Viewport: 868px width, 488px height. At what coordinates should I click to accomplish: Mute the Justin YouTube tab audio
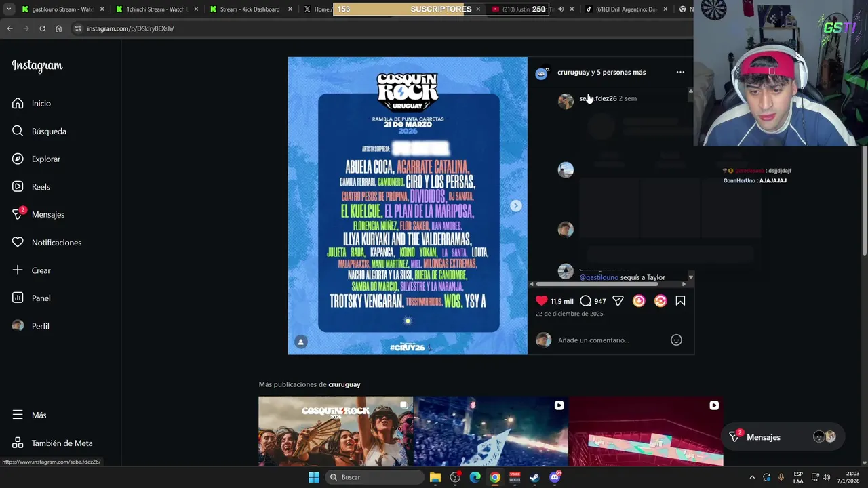(560, 9)
